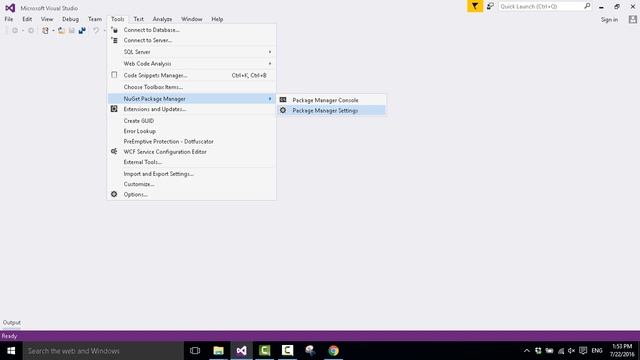Click the Quick Launch magnifier icon
The width and height of the screenshot is (640, 360).
[587, 6]
